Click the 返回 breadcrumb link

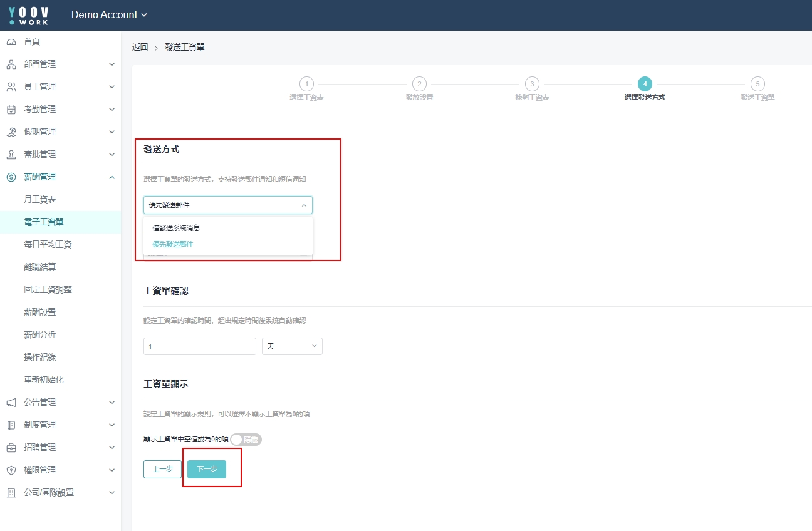pyautogui.click(x=140, y=48)
